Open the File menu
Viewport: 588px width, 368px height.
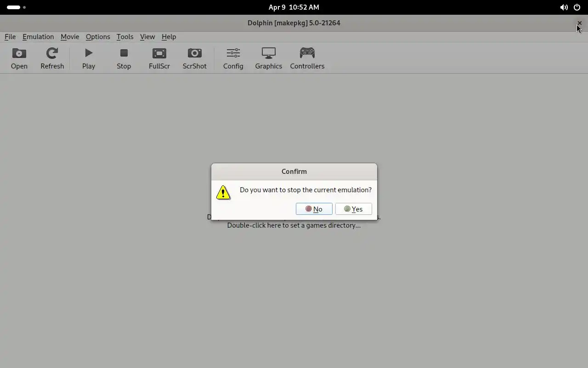click(x=10, y=37)
